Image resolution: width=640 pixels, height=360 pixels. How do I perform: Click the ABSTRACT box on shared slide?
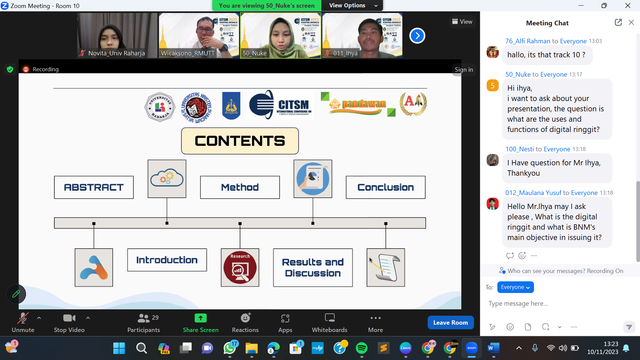94,187
